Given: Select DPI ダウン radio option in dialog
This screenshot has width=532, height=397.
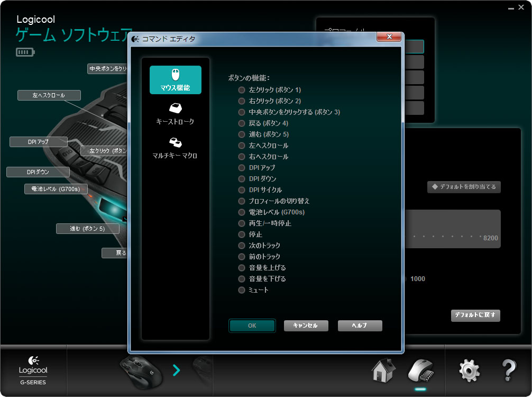Looking at the screenshot, I should click(242, 179).
